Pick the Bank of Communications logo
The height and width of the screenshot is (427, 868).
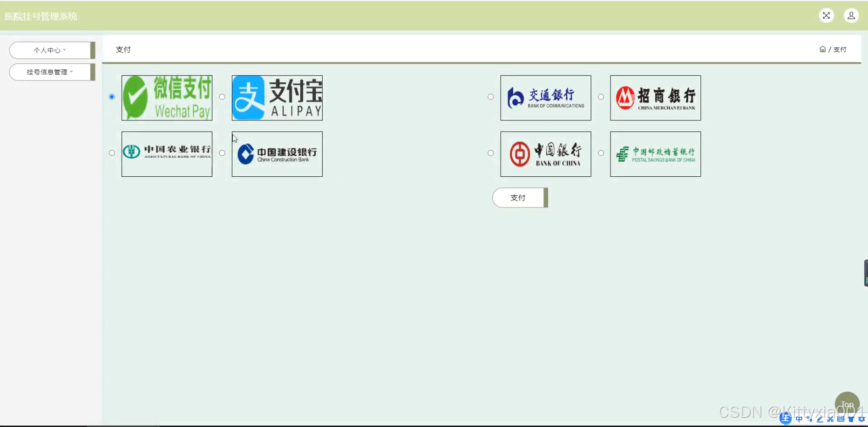pyautogui.click(x=546, y=98)
